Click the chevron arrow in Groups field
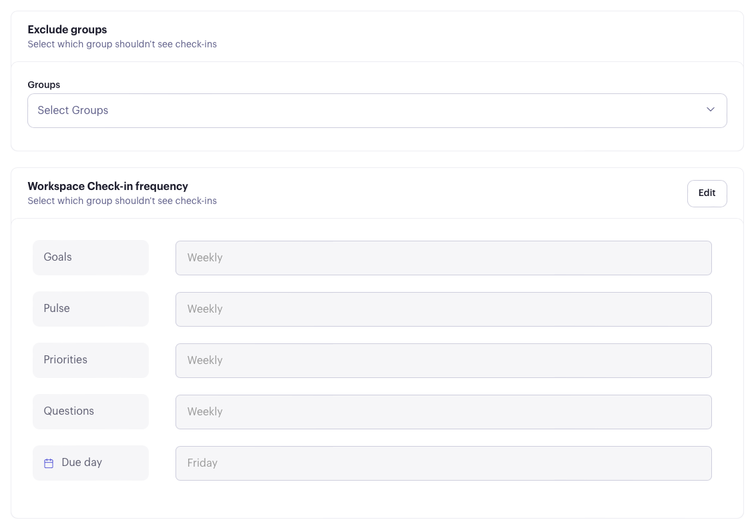 click(710, 109)
